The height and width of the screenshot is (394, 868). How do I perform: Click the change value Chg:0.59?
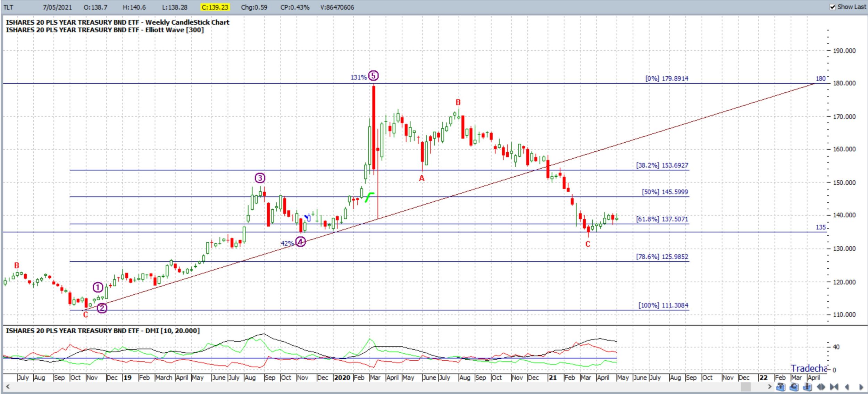click(x=254, y=7)
